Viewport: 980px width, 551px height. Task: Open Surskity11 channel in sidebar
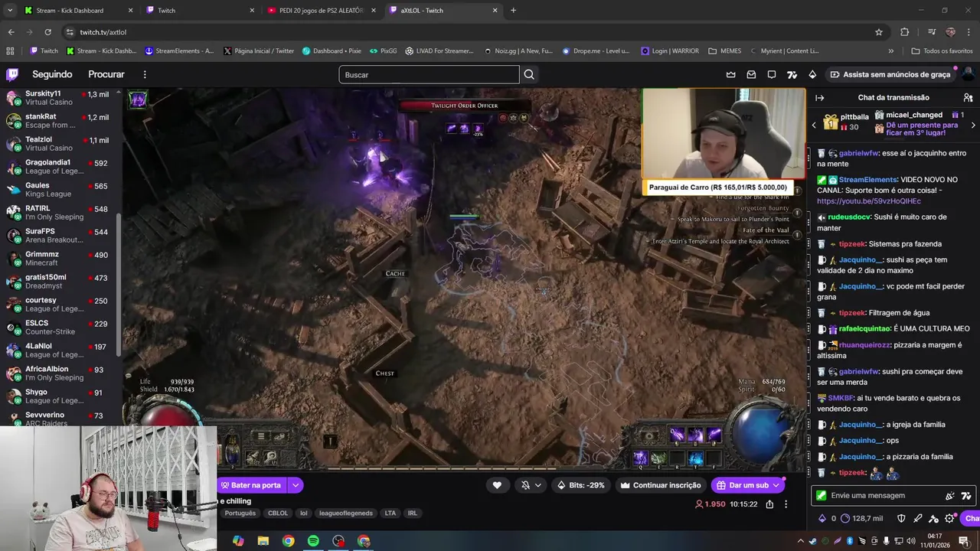coord(59,97)
